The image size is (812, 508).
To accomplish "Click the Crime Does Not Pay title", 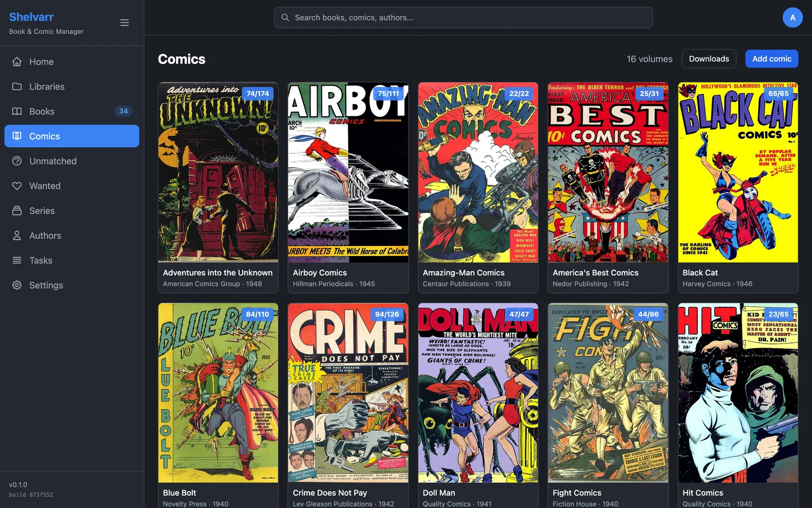I will 330,493.
